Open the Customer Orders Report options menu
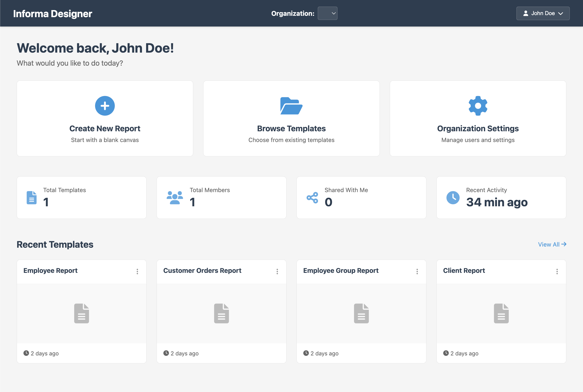Image resolution: width=583 pixels, height=392 pixels. (277, 271)
